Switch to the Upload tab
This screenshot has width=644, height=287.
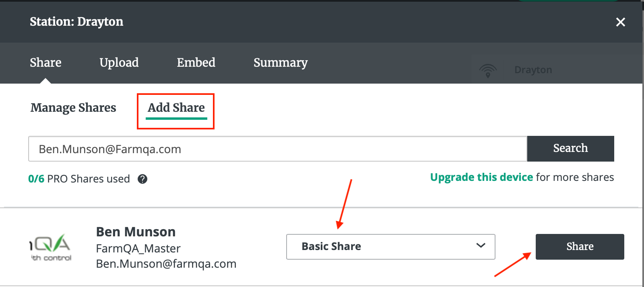pos(119,62)
